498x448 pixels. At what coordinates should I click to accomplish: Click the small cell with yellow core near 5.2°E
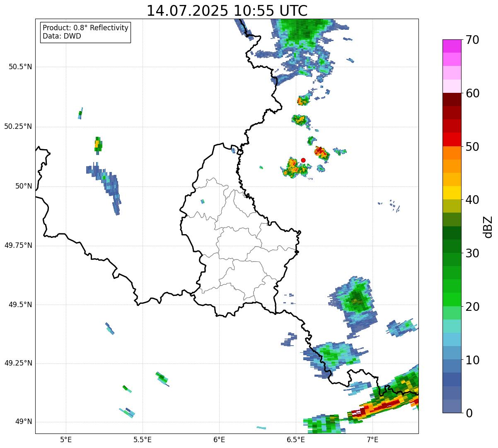point(98,145)
